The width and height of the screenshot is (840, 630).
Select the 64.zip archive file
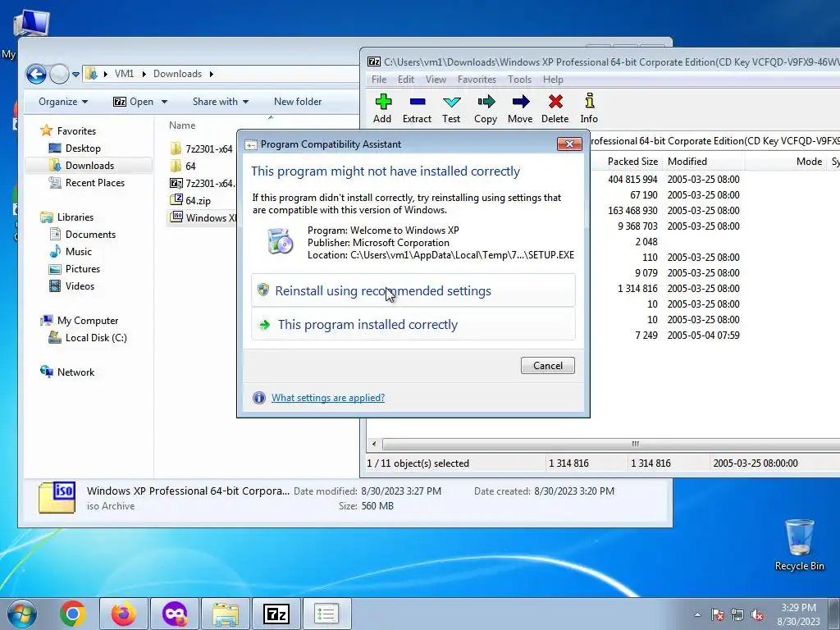(x=190, y=200)
